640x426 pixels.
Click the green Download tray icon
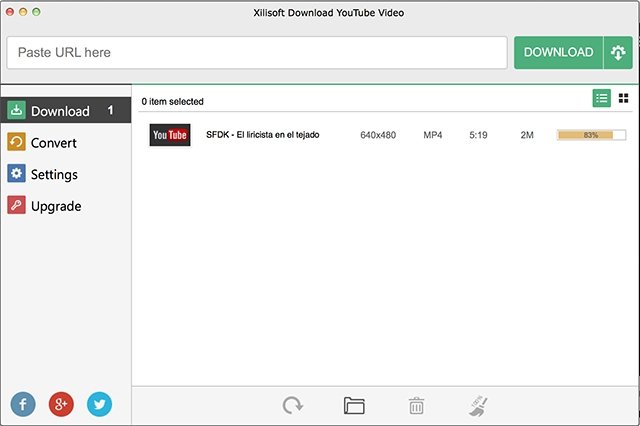[x=16, y=110]
